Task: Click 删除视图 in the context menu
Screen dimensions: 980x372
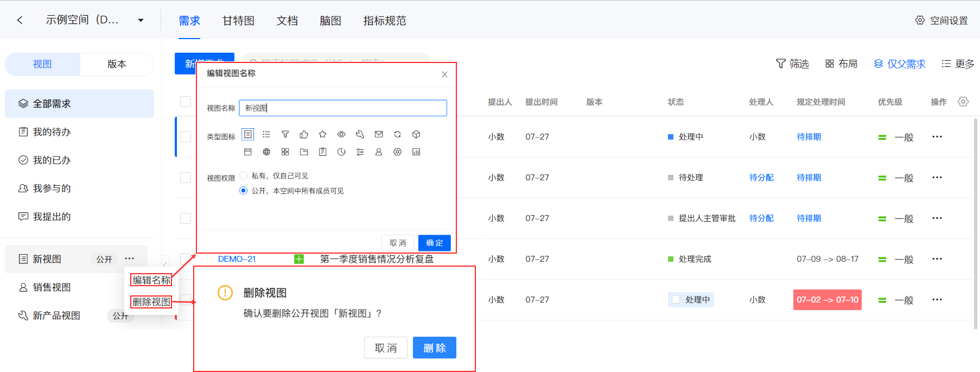Action: [151, 302]
